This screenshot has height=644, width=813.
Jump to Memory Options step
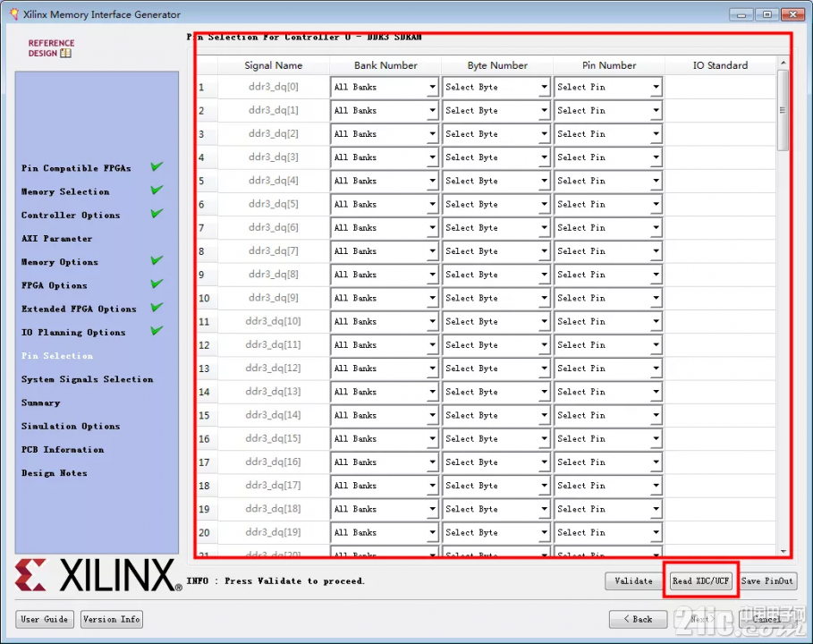(x=60, y=262)
